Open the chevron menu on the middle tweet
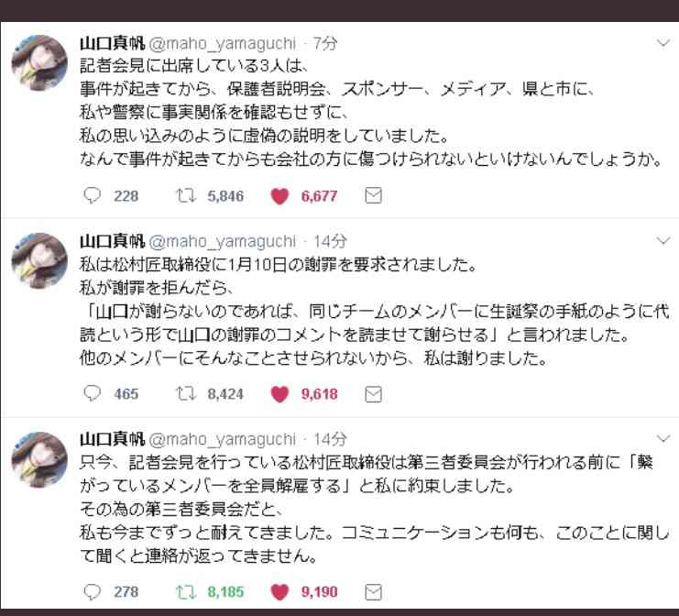The image size is (679, 616). [663, 241]
